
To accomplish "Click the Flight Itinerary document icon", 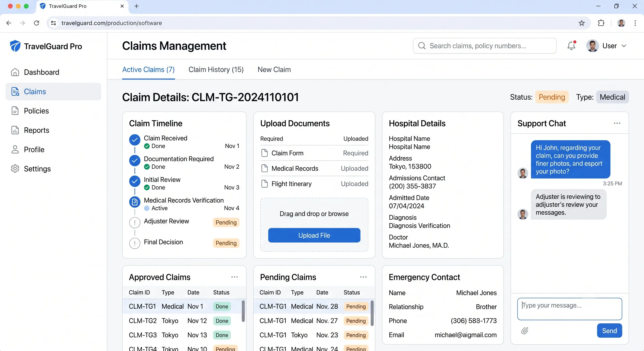I will pyautogui.click(x=265, y=184).
